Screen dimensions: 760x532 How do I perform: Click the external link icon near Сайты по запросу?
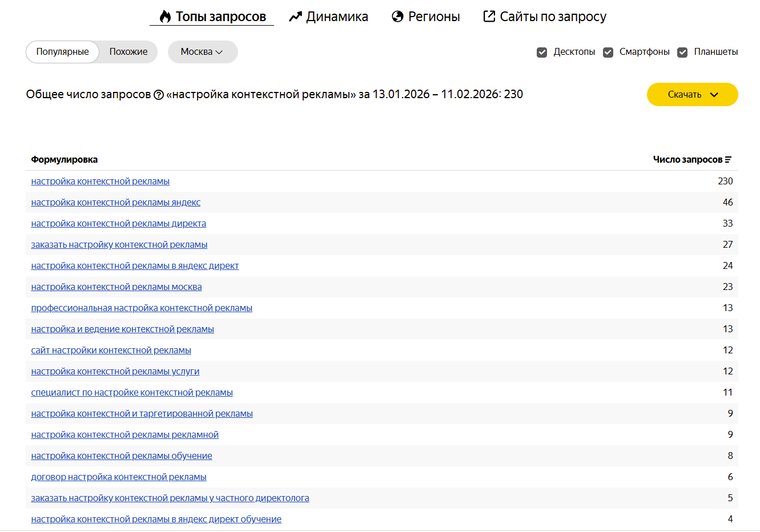tap(489, 16)
